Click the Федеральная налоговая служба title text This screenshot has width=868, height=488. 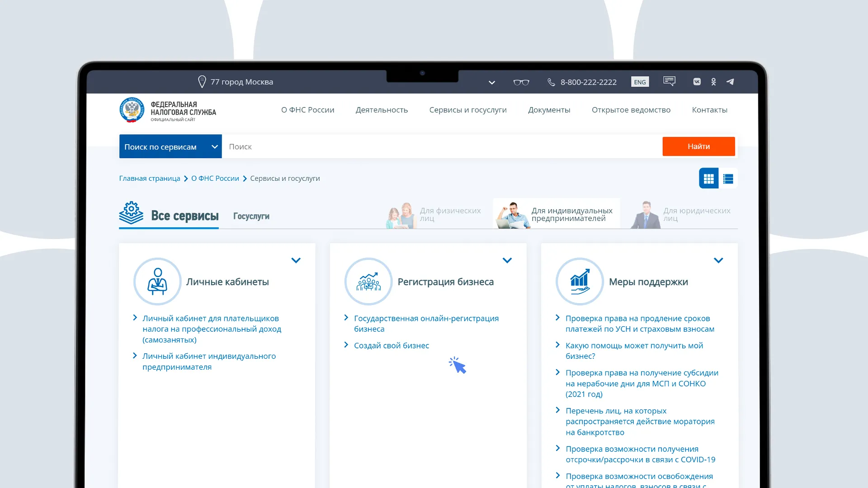(x=184, y=108)
